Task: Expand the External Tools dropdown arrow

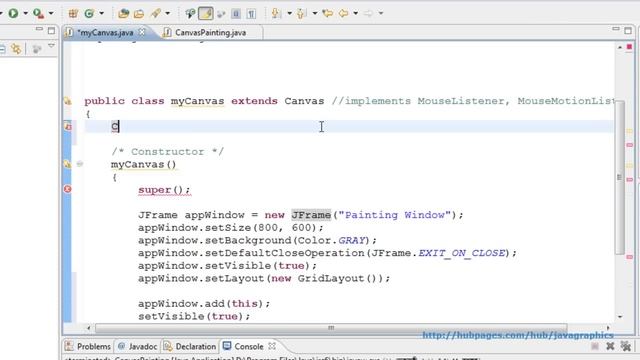Action: pyautogui.click(x=51, y=13)
